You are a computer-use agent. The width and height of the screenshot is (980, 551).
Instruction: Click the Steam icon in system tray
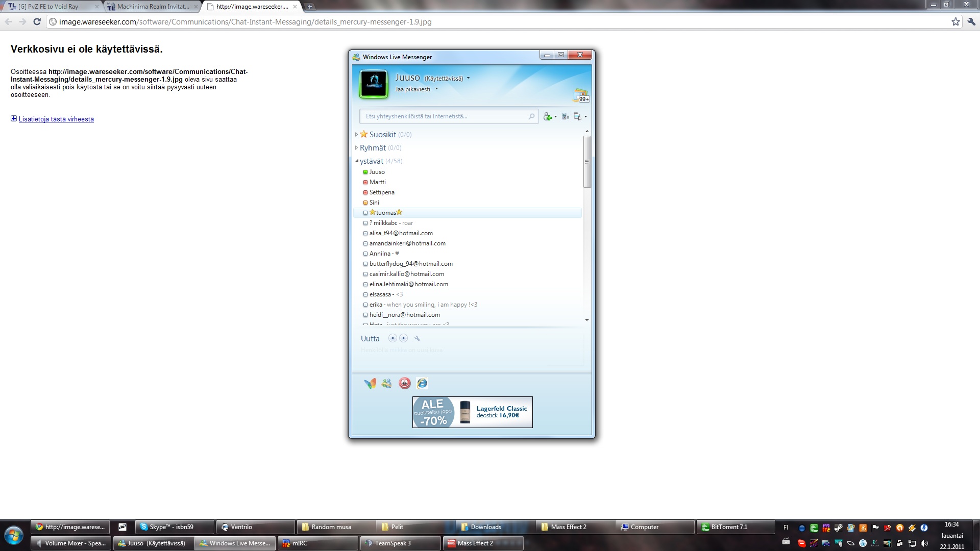pyautogui.click(x=839, y=528)
